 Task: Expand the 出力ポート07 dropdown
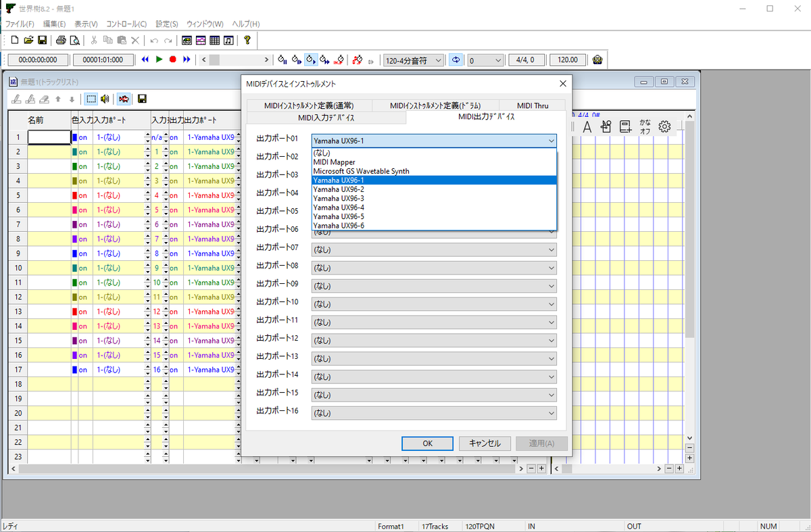[434, 249]
